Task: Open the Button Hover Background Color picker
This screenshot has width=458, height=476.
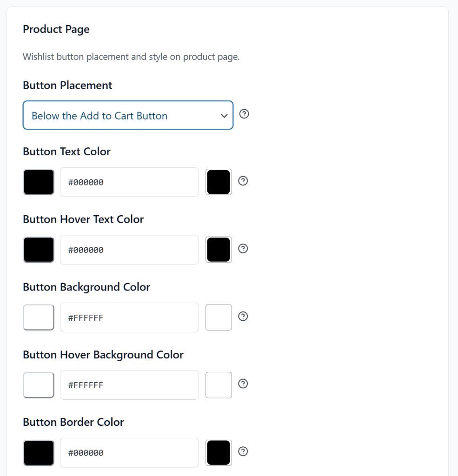Action: point(39,384)
